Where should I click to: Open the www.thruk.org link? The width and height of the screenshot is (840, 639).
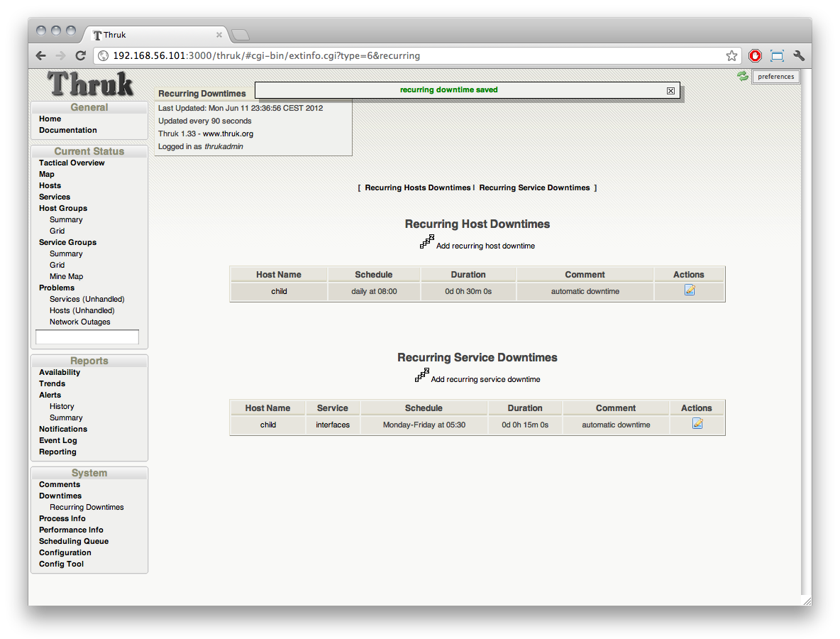[x=228, y=133]
